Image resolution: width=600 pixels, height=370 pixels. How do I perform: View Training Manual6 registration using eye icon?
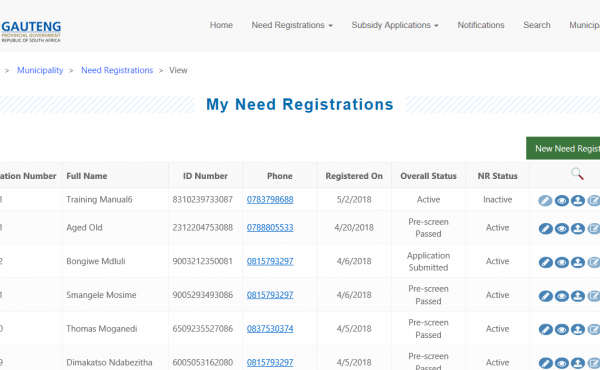(x=562, y=200)
